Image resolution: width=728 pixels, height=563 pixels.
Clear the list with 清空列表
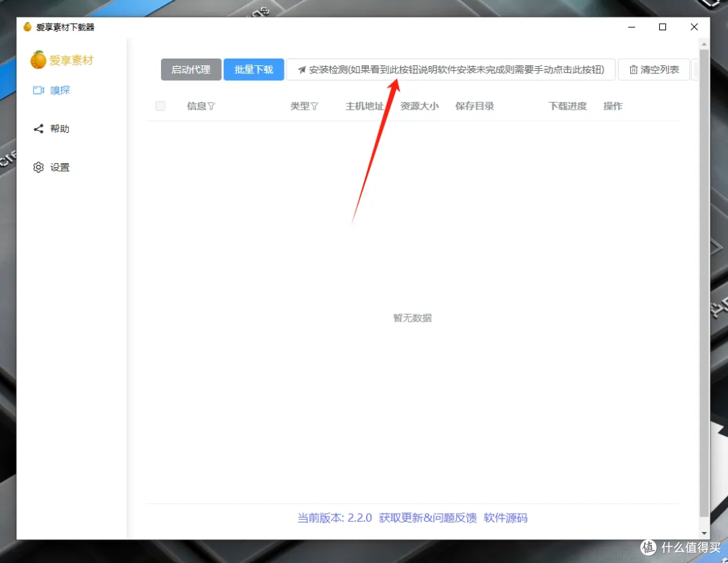tap(654, 69)
